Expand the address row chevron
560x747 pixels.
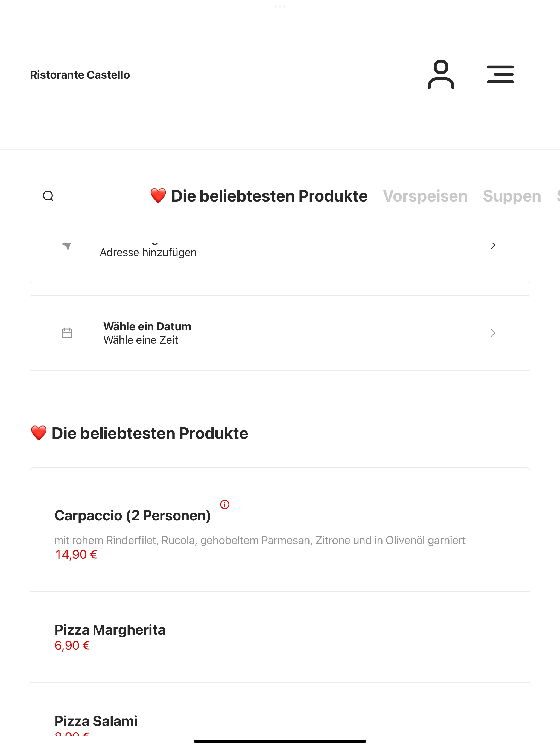[493, 246]
